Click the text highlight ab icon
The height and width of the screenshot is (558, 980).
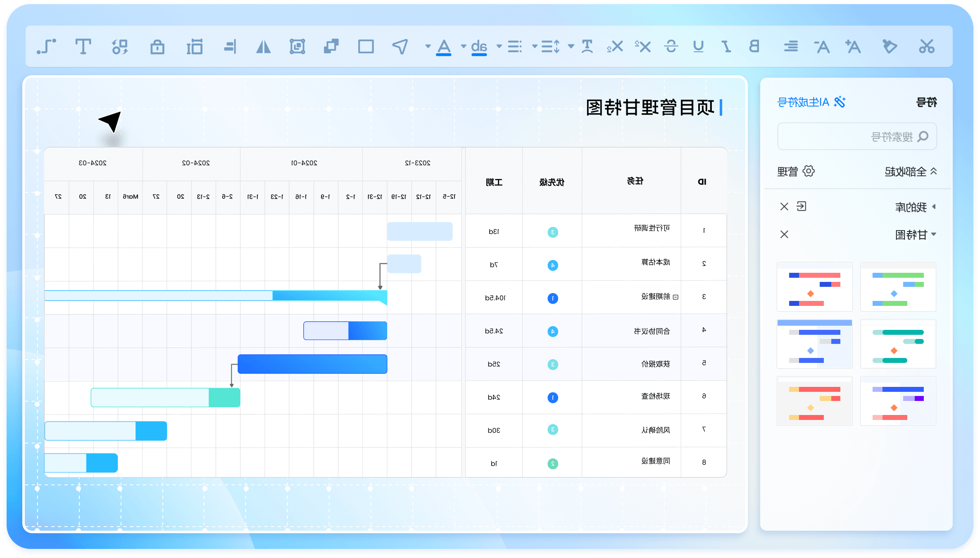tap(479, 47)
